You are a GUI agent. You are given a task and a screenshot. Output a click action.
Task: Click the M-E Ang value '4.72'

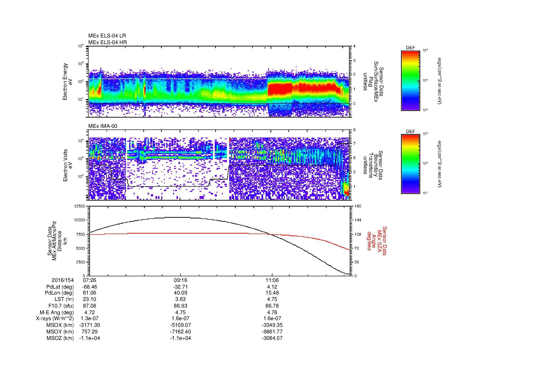click(x=89, y=313)
